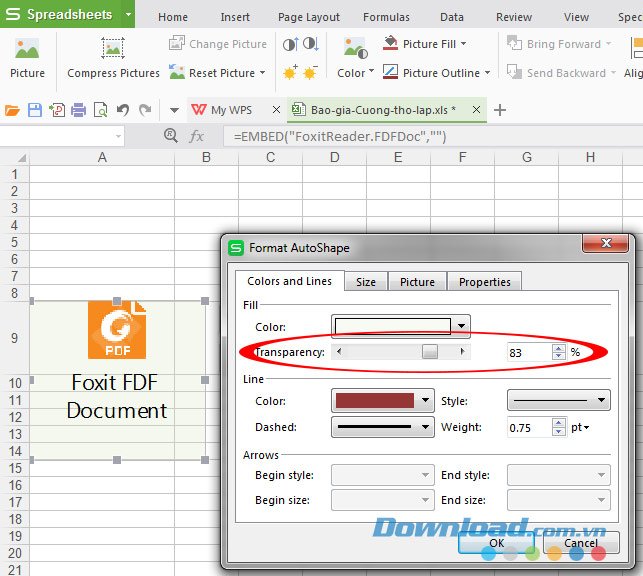Increase line Weight with spinner up
Viewport: 643px width, 576px height.
(x=559, y=423)
